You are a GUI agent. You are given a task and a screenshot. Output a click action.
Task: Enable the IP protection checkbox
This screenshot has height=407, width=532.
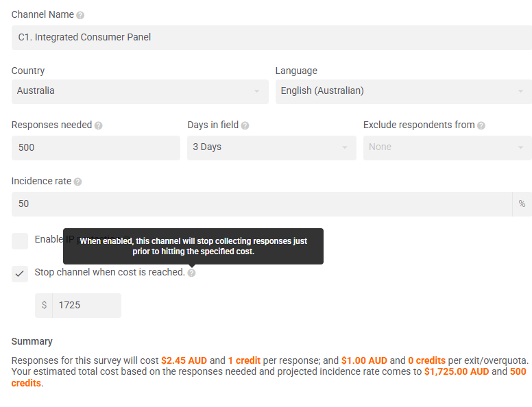point(20,241)
